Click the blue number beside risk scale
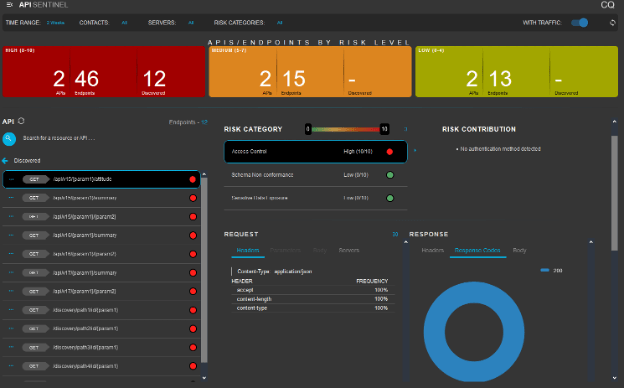The width and height of the screenshot is (624, 388). pos(406,129)
